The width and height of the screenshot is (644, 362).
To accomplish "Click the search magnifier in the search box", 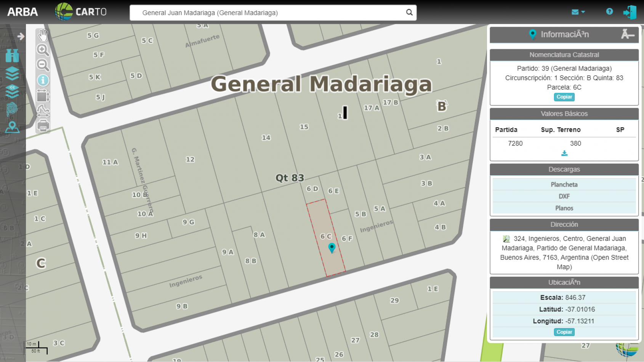I will (409, 12).
